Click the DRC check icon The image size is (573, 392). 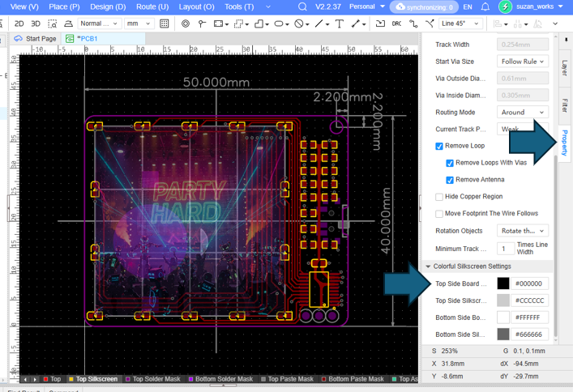(x=396, y=24)
